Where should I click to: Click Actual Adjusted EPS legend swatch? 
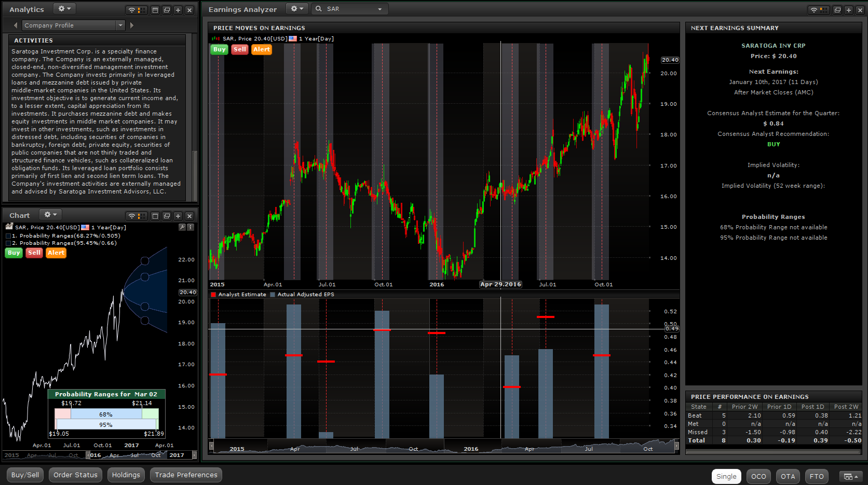click(273, 295)
